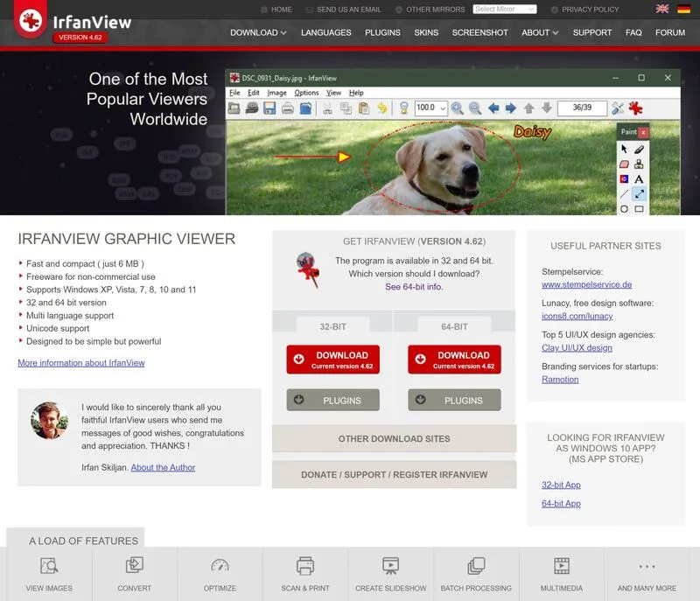The image size is (700, 601).
Task: Click the Multimedia film icon
Action: coord(562,566)
